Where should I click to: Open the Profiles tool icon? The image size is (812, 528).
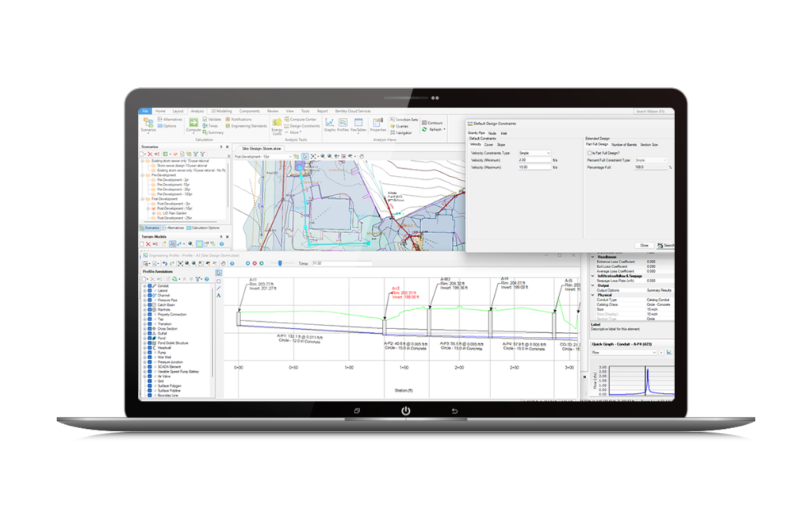343,124
